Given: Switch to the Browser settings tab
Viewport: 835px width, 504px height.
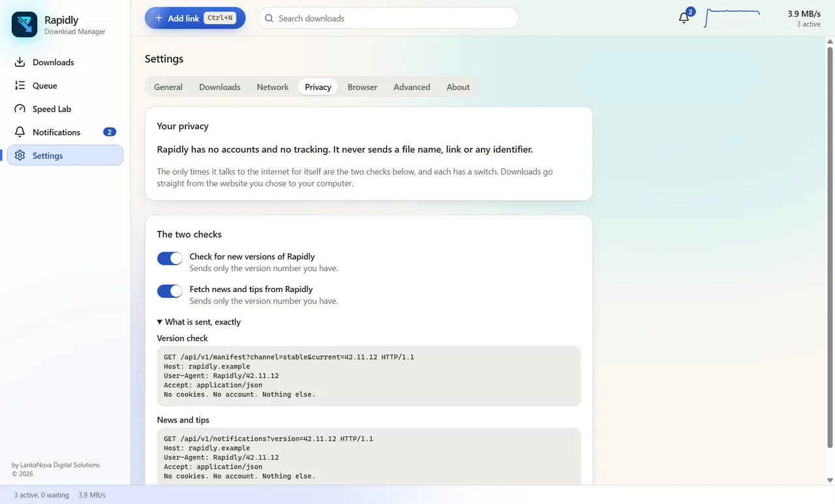Looking at the screenshot, I should click(x=363, y=87).
